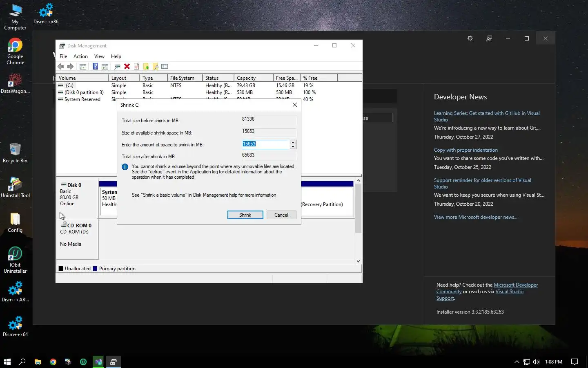588x368 pixels.
Task: Select the (C:) volume row
Action: [x=209, y=85]
